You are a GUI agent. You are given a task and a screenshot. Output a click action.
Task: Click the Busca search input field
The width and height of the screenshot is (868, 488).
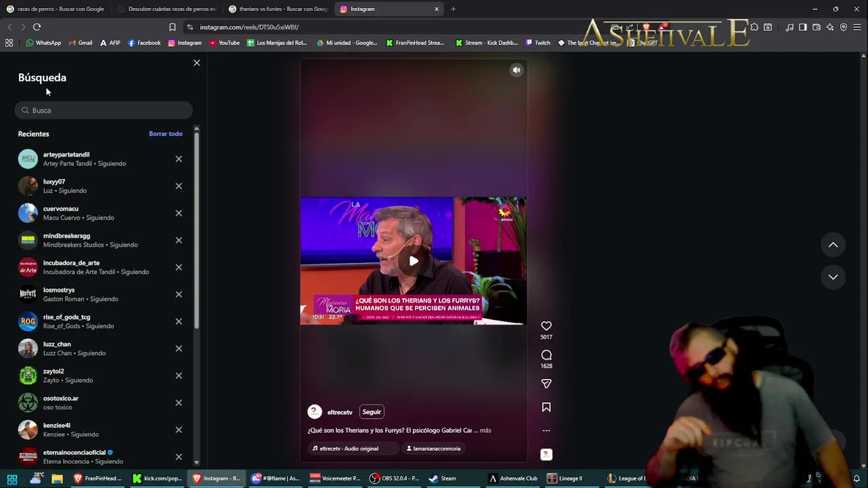tap(104, 110)
